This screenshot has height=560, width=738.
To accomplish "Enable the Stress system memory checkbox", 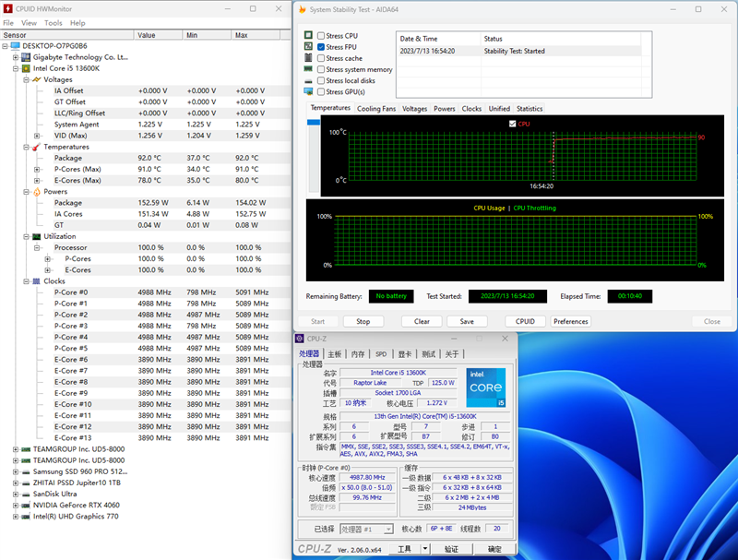I will coord(321,69).
